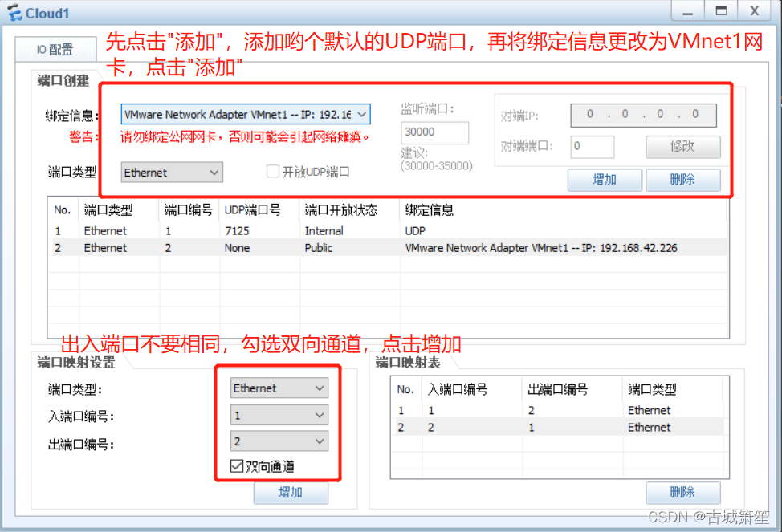Viewport: 782px width, 532px height.
Task: Open the 绑定信息 network adapter dropdown
Action: pos(361,115)
